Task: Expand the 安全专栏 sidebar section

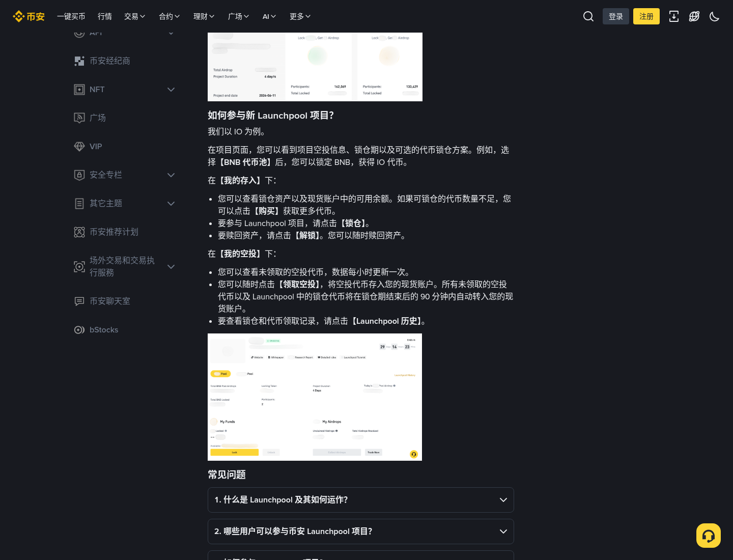Action: coord(171,175)
